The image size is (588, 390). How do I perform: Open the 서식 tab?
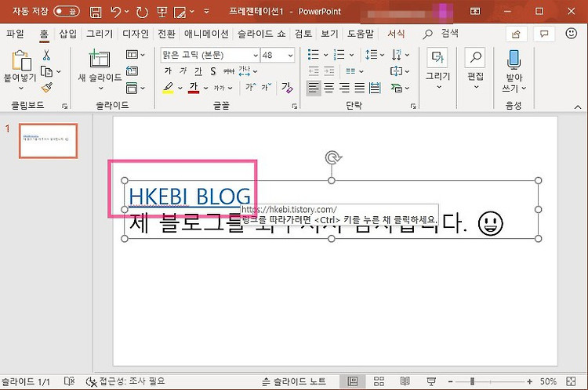click(x=396, y=34)
